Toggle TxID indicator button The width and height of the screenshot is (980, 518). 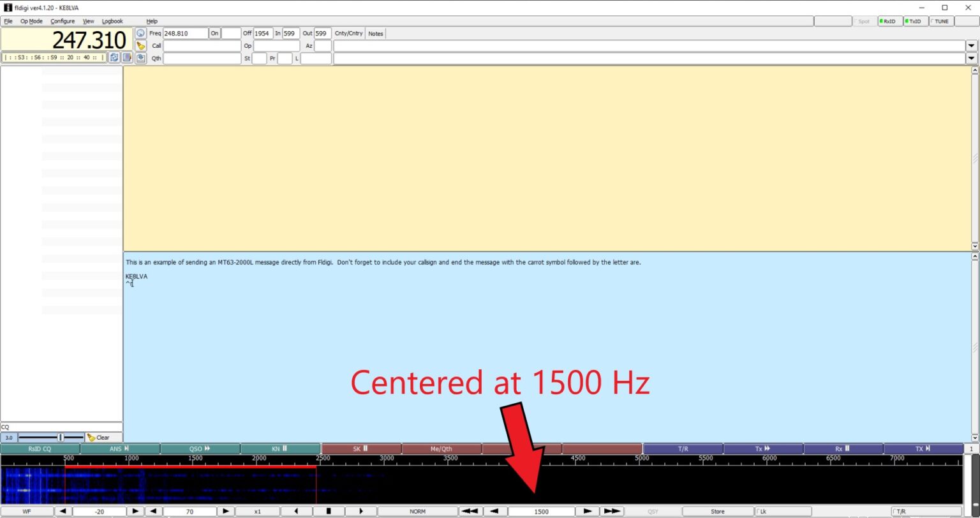click(916, 21)
